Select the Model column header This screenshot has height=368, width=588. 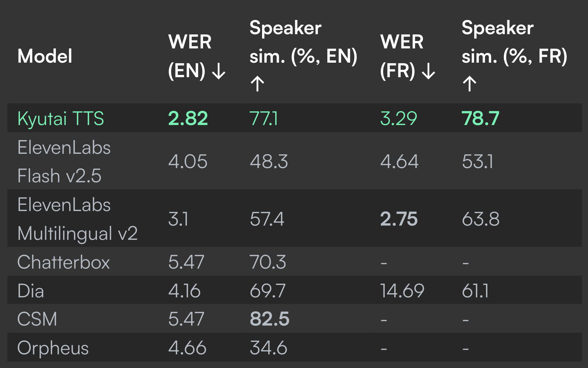pos(45,56)
